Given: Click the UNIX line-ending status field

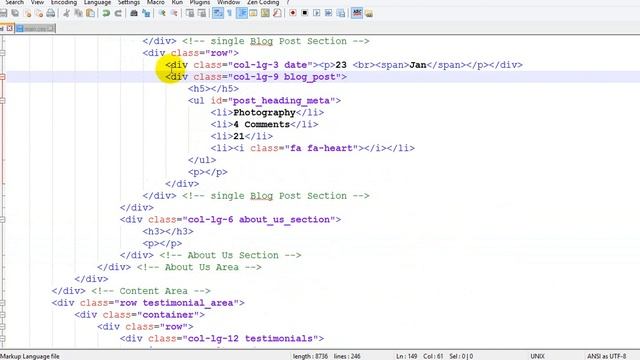Looking at the screenshot, I should coord(537,356).
